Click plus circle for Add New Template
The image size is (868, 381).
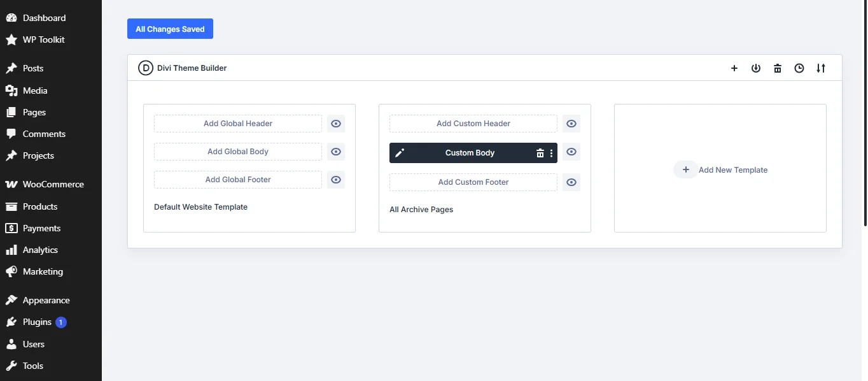tap(686, 169)
